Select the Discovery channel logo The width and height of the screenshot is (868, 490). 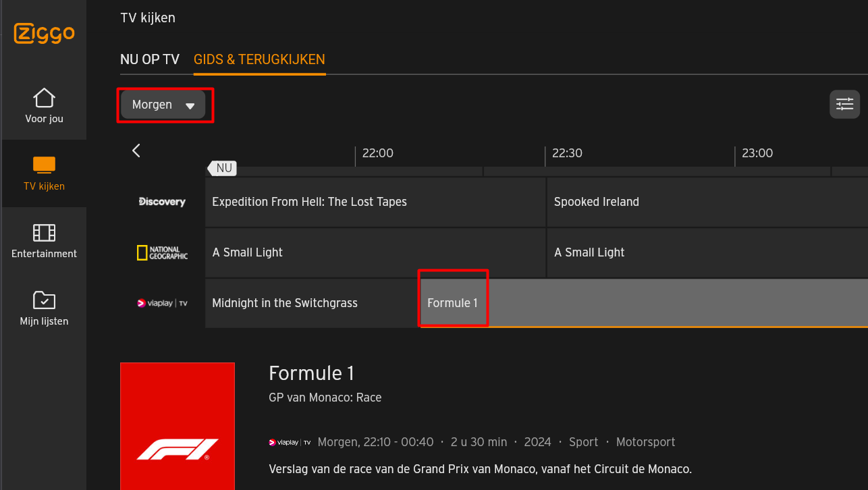coord(162,202)
